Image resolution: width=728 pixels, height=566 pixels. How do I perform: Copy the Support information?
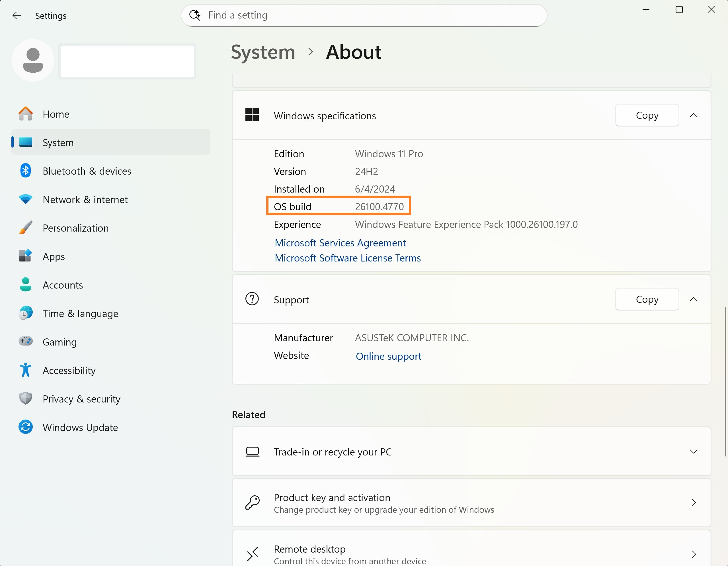[x=647, y=299]
